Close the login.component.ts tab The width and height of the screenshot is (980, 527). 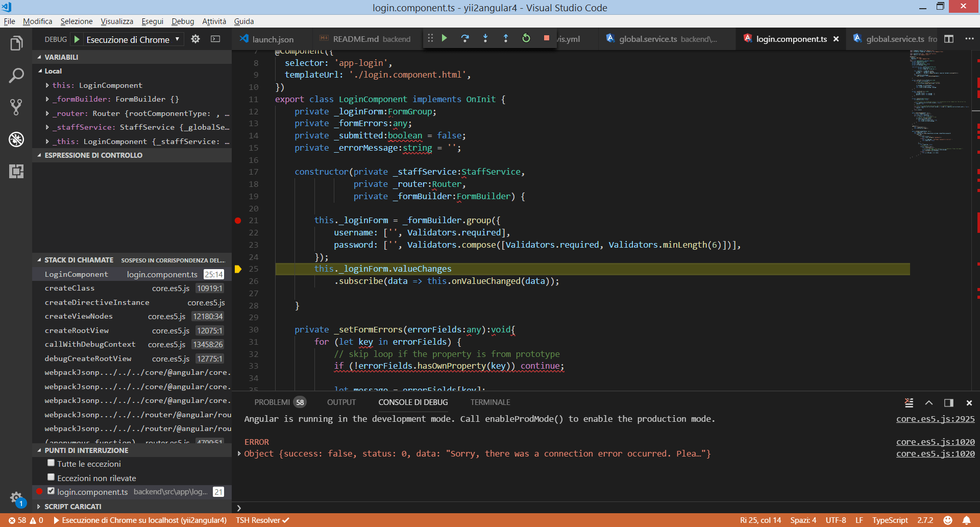click(836, 39)
